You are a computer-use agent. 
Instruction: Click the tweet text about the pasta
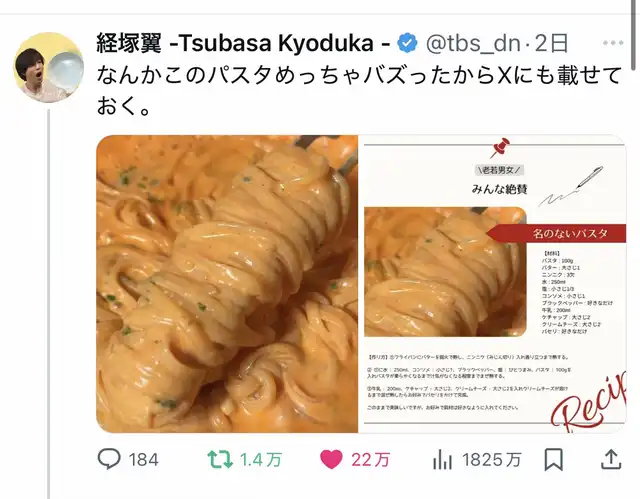tap(359, 91)
